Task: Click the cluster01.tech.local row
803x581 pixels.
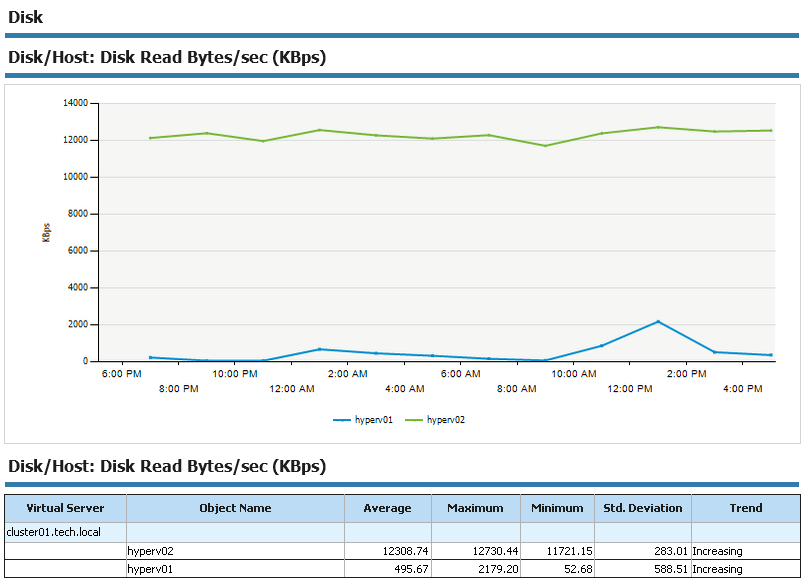Action: (x=402, y=532)
